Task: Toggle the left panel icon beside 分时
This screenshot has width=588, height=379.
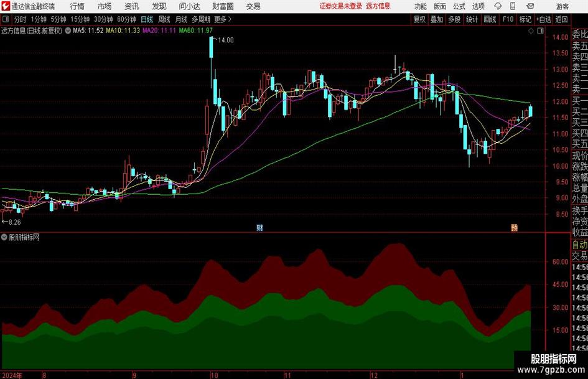Action: (6, 19)
